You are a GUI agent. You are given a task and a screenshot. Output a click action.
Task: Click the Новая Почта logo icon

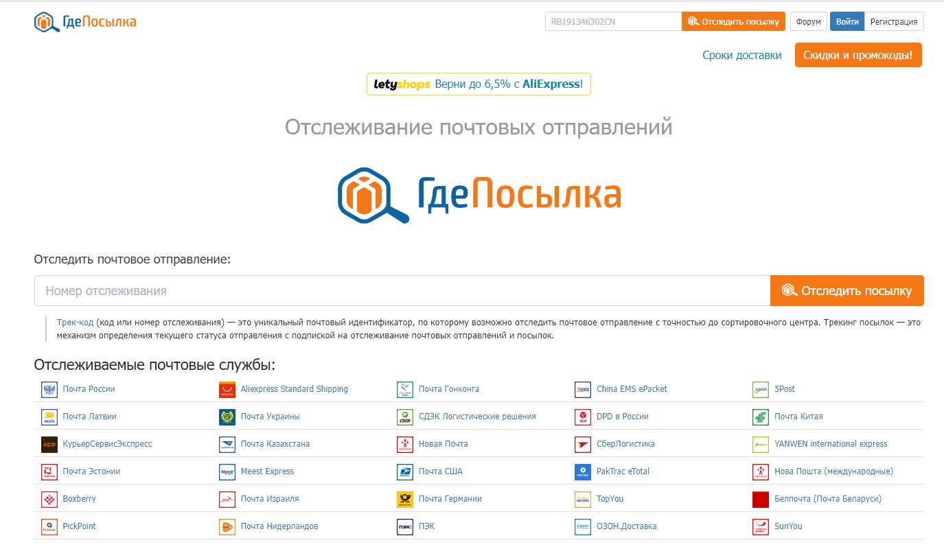click(x=405, y=445)
